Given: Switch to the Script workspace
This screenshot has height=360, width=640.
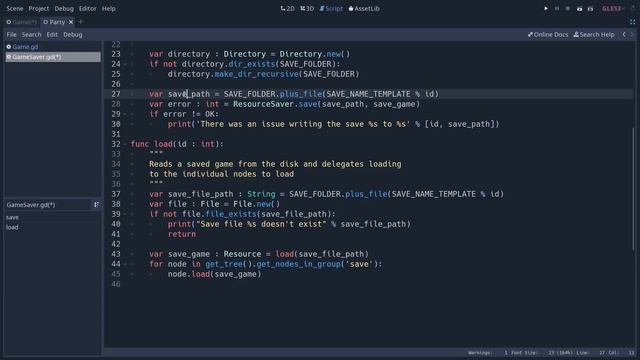Looking at the screenshot, I should click(331, 9).
